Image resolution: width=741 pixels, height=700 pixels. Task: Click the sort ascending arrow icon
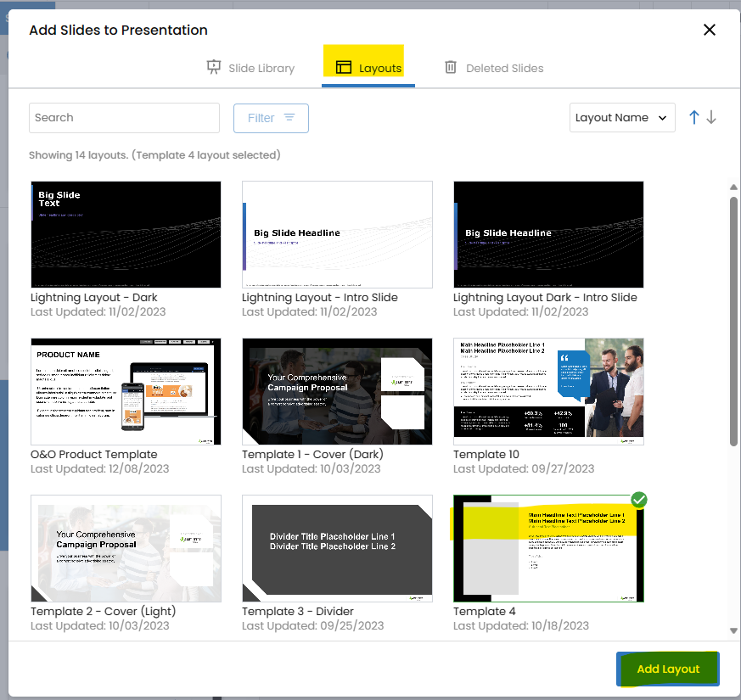click(x=693, y=118)
